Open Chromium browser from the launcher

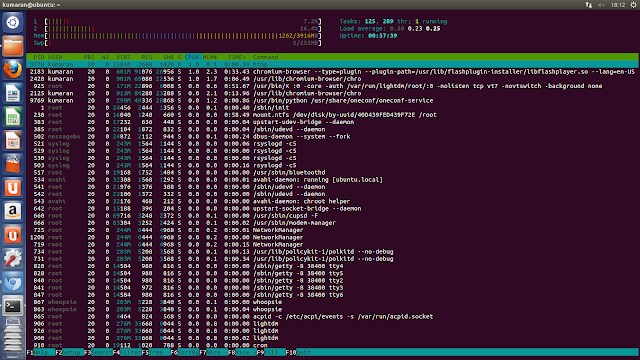click(x=13, y=282)
